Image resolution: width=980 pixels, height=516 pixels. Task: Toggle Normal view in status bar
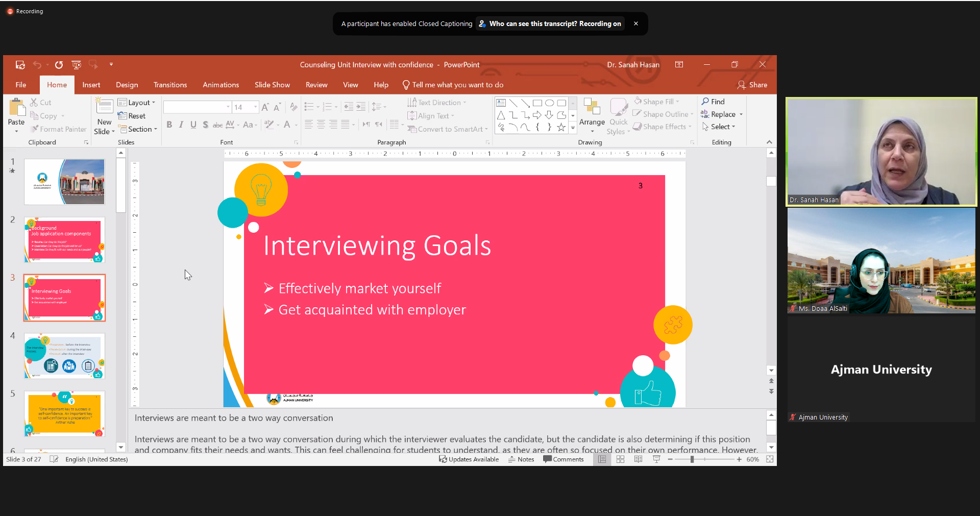point(602,459)
